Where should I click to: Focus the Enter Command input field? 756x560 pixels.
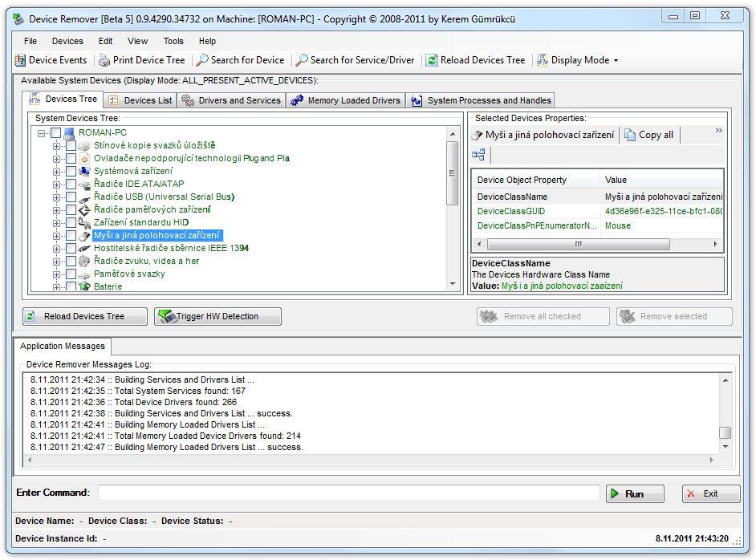[x=349, y=493]
